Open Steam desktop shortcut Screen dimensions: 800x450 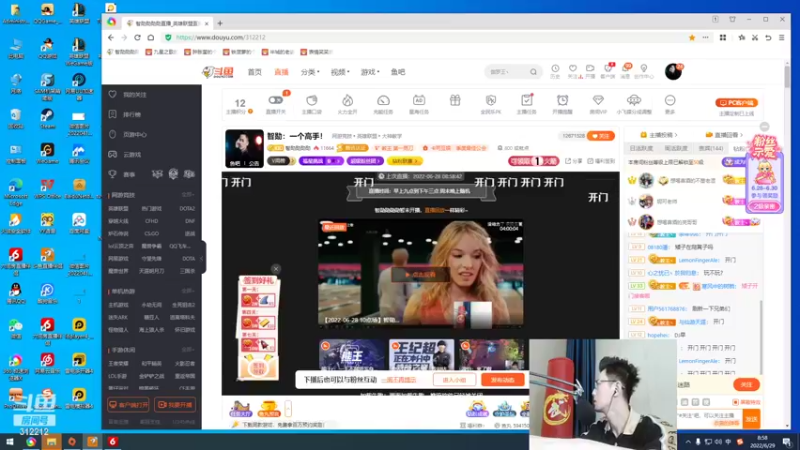(47, 118)
